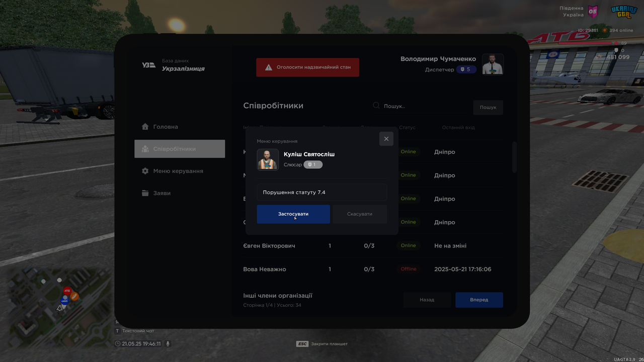Click the clock icon beside 21.05.25 time
Image resolution: width=644 pixels, height=362 pixels.
(x=118, y=344)
